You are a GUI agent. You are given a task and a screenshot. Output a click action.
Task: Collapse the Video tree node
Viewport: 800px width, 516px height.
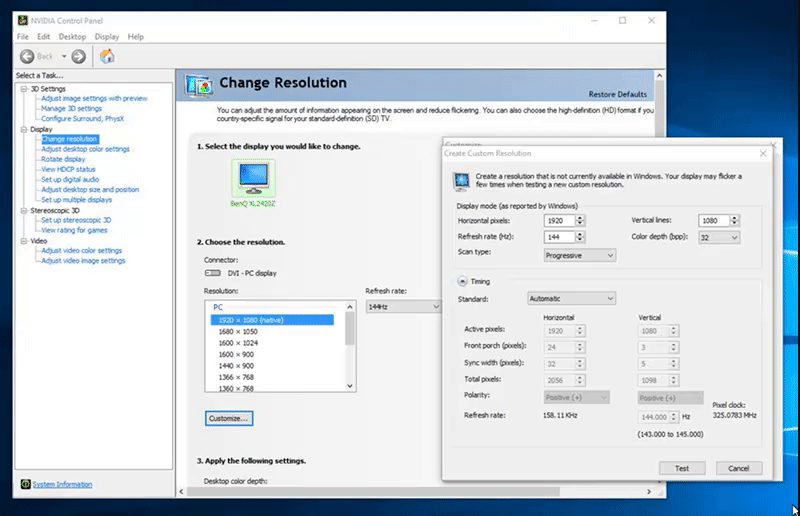click(x=23, y=241)
